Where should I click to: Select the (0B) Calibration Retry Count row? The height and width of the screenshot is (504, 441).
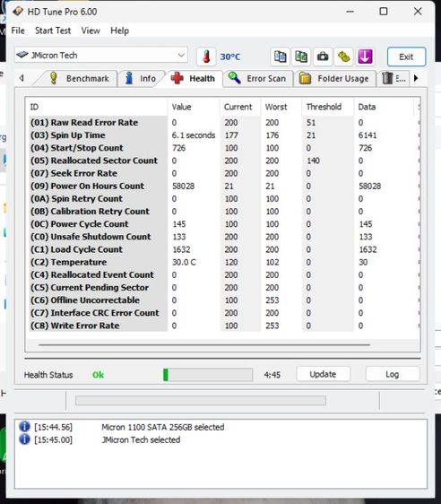[x=223, y=211]
